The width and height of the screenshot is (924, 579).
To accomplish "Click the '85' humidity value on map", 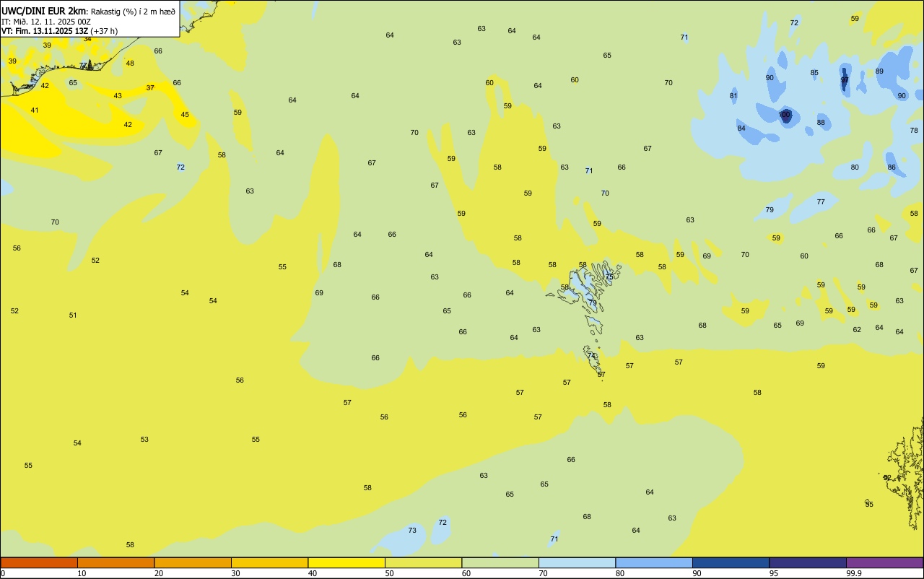I will [x=814, y=73].
